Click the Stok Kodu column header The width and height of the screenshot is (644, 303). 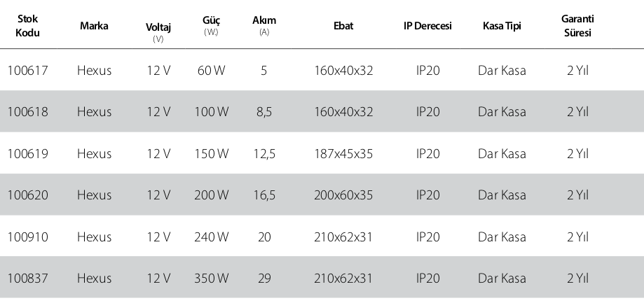coord(27,26)
